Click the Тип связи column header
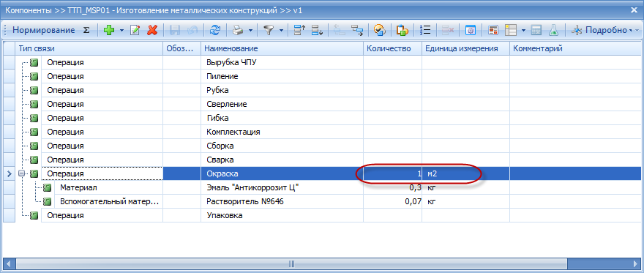This screenshot has width=644, height=273. point(89,49)
